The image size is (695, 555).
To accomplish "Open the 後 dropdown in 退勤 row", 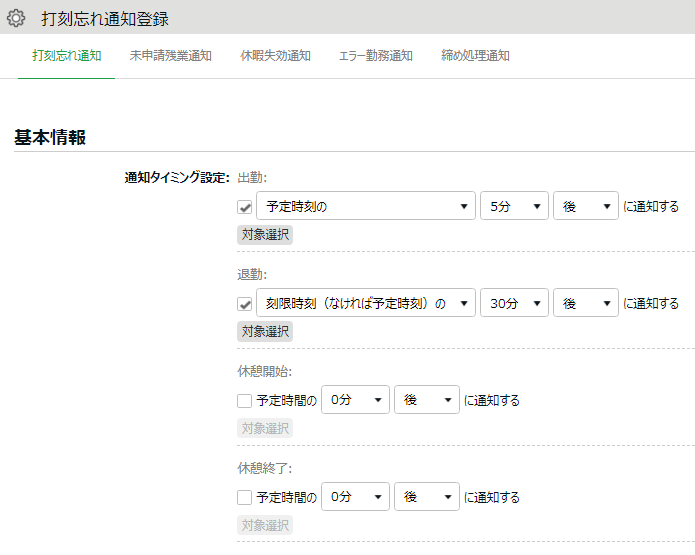I will tap(586, 304).
